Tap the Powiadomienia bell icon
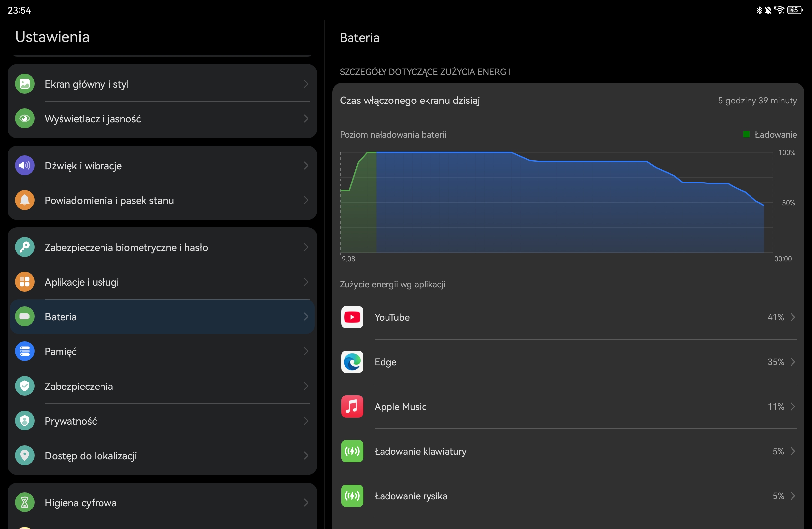This screenshot has height=529, width=812. (24, 200)
